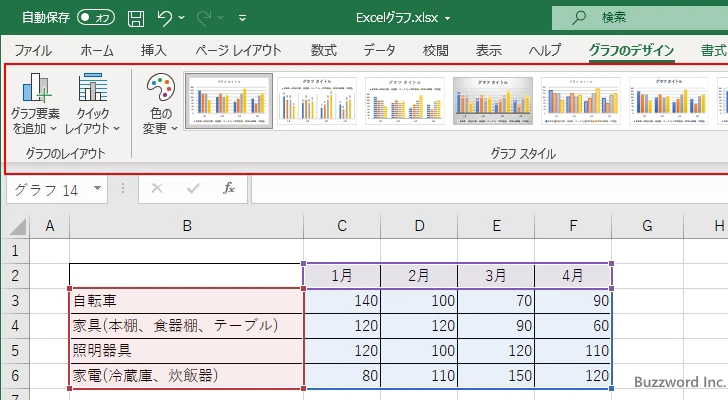Open the データ tab
This screenshot has height=400, width=728.
click(x=379, y=50)
